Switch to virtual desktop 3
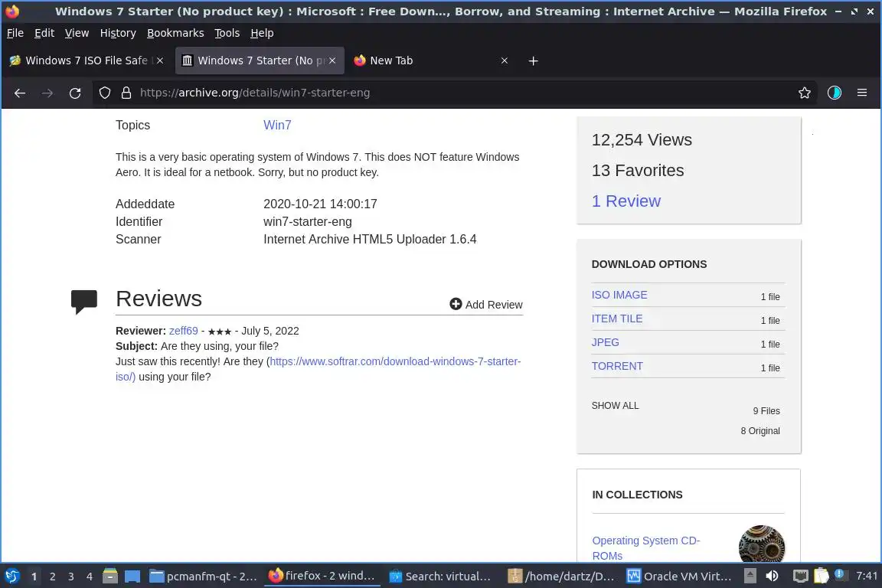 tap(71, 577)
